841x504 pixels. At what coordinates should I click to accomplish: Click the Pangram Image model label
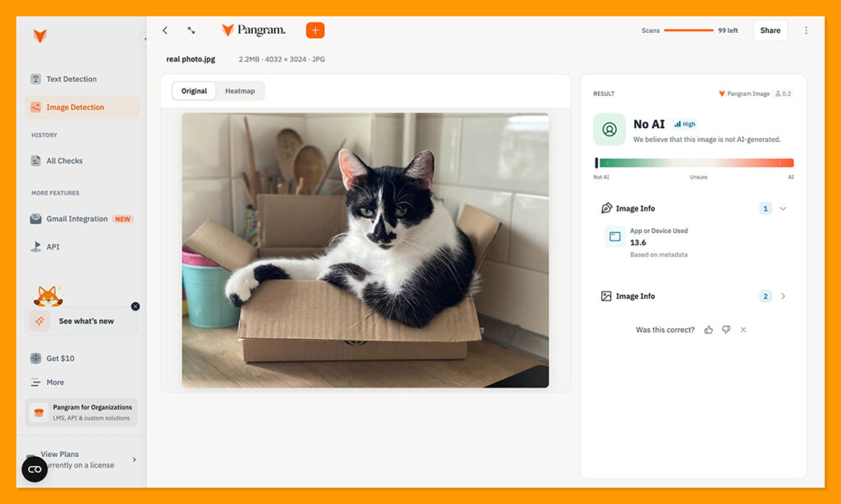pos(744,94)
